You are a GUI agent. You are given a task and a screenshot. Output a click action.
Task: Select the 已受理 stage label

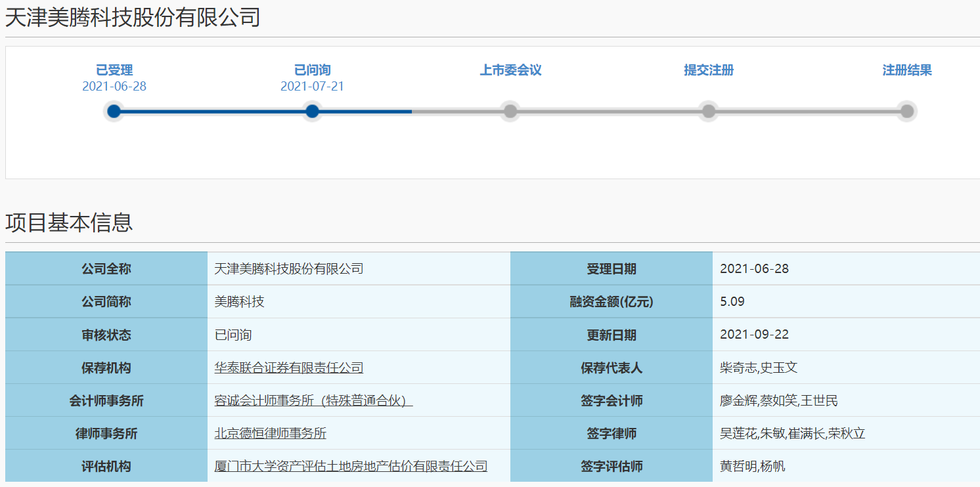[x=114, y=70]
